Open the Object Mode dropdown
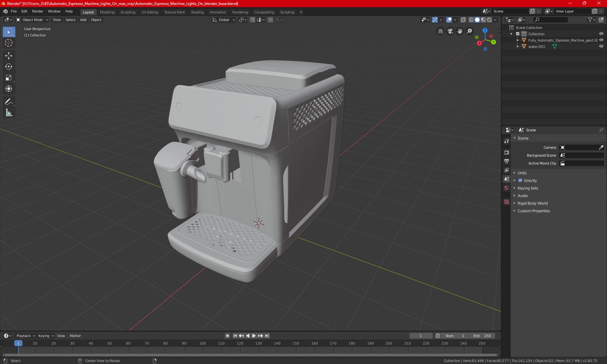Image resolution: width=607 pixels, height=364 pixels. (32, 20)
